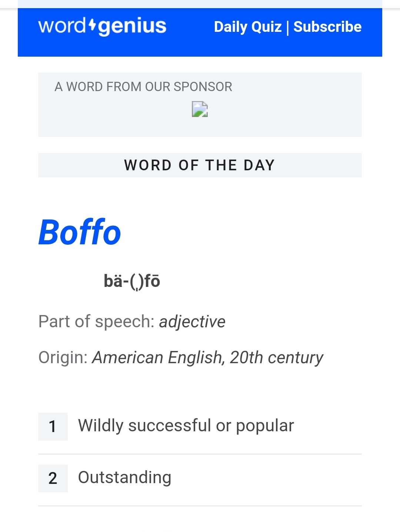Click the lightning bolt in the logo
The image size is (400, 532).
92,25
